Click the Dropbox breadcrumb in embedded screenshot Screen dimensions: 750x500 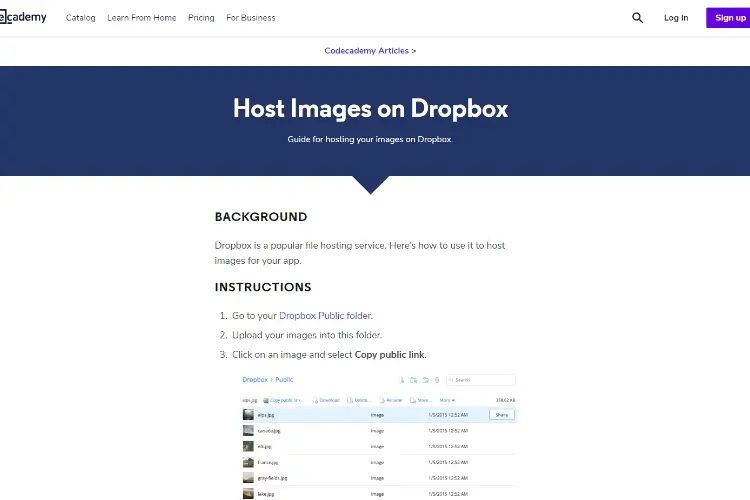click(255, 379)
